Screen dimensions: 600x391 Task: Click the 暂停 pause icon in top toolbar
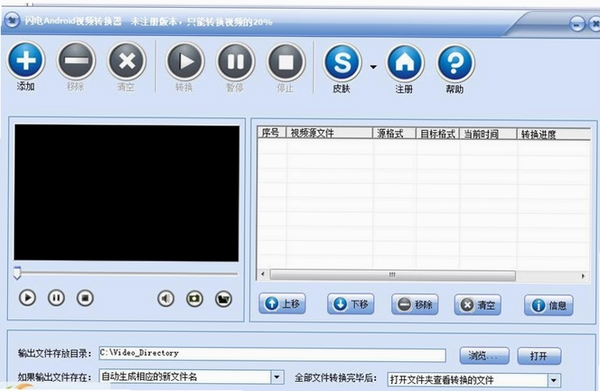(x=235, y=62)
